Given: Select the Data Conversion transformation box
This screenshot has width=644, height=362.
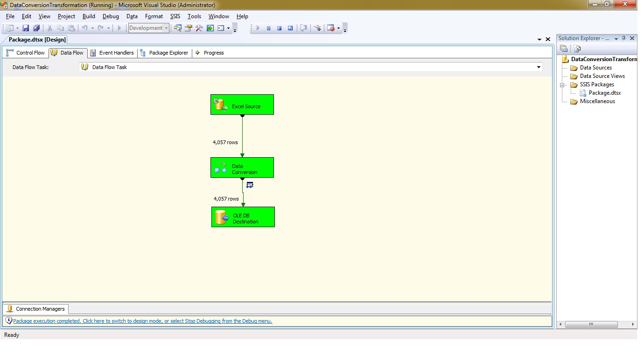Looking at the screenshot, I should (242, 168).
